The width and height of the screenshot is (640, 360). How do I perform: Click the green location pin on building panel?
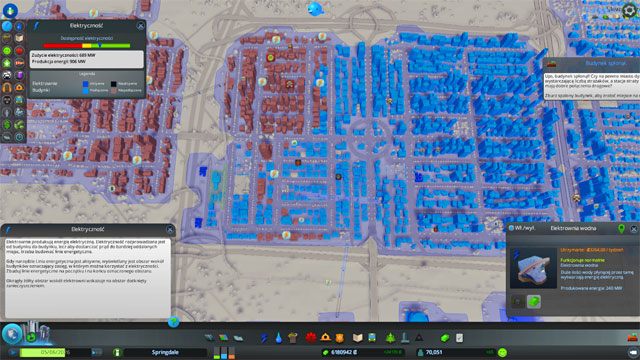621,229
